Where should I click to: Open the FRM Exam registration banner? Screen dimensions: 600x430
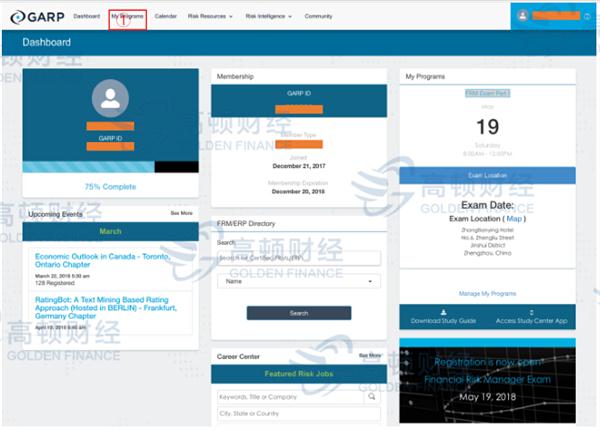point(488,381)
